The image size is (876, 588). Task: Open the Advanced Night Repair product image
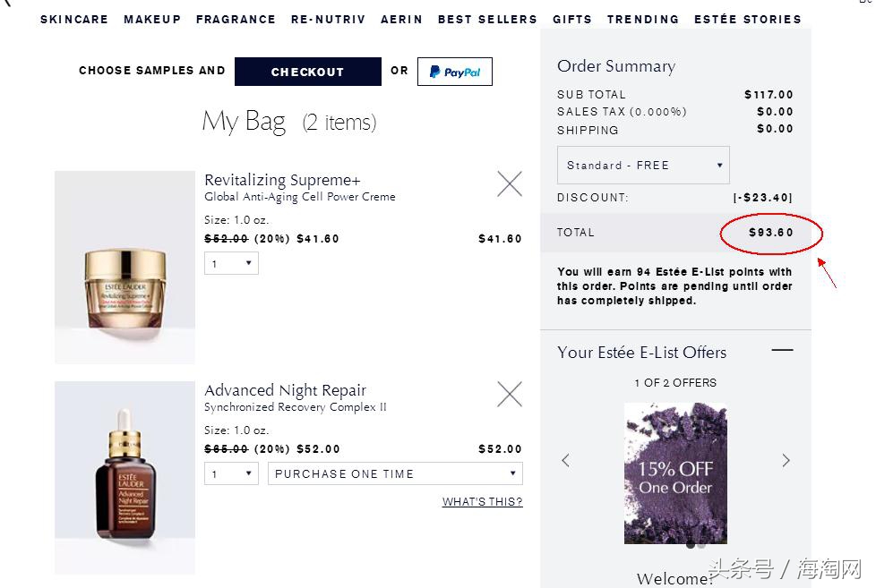pyautogui.click(x=125, y=478)
